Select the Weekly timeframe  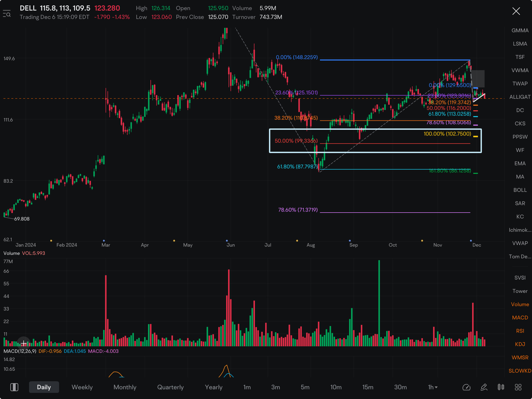click(x=82, y=387)
